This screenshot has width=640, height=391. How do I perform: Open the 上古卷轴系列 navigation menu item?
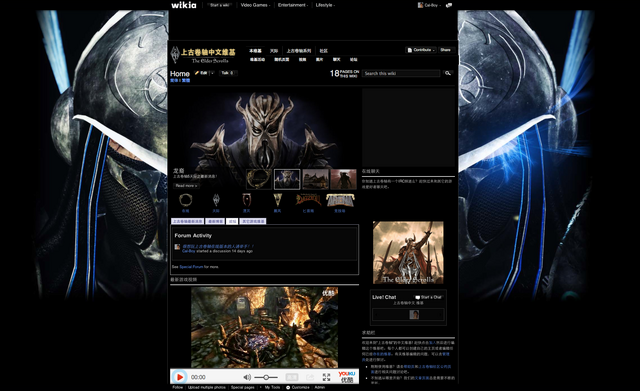pos(298,51)
